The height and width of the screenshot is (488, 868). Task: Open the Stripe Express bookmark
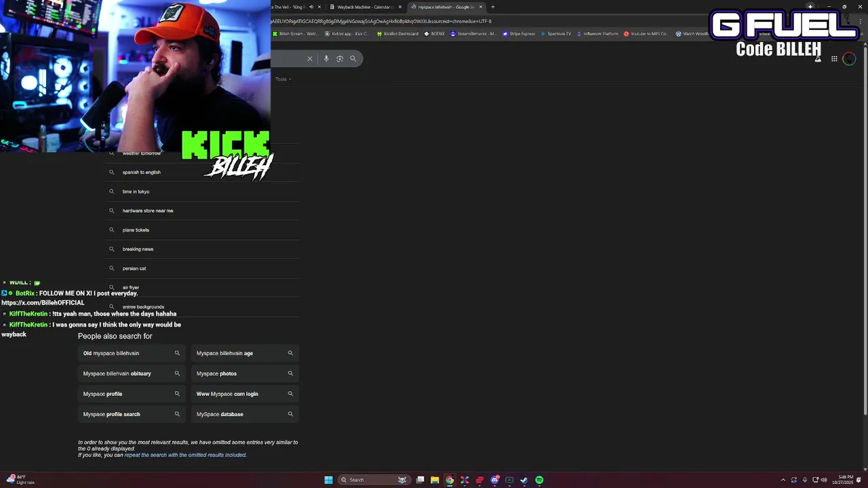coord(519,33)
